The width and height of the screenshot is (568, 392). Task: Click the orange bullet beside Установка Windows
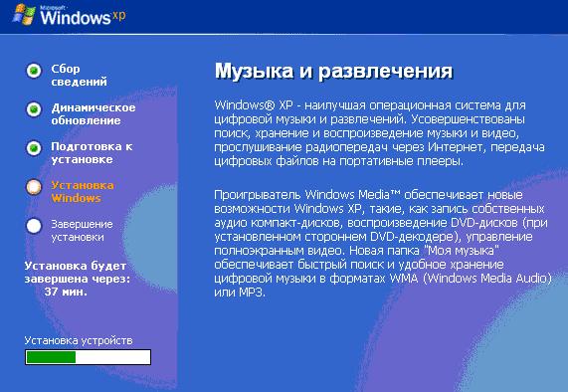[34, 187]
